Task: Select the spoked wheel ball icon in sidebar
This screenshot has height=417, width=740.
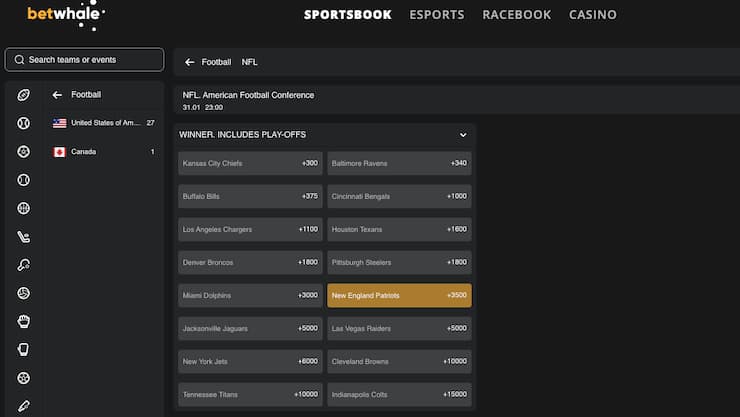Action: (x=23, y=378)
